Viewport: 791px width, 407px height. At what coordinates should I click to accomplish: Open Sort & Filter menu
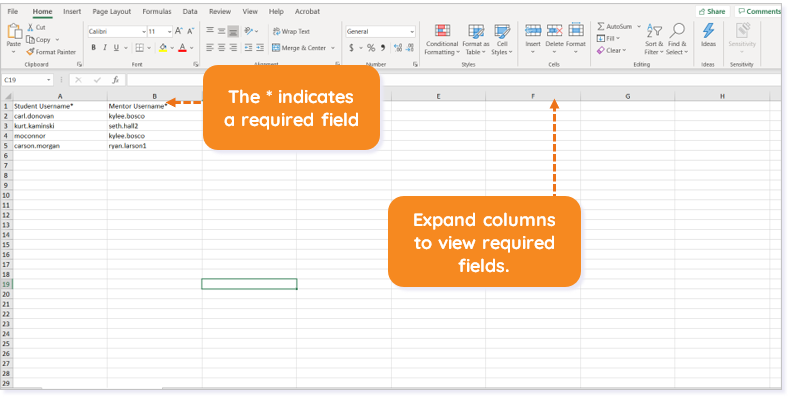pyautogui.click(x=654, y=39)
